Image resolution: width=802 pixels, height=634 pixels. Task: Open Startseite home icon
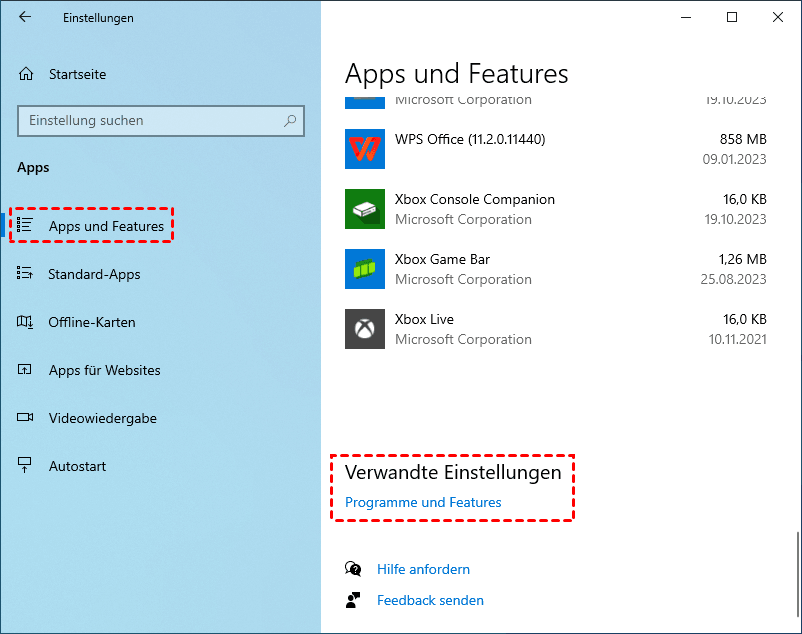pos(27,74)
